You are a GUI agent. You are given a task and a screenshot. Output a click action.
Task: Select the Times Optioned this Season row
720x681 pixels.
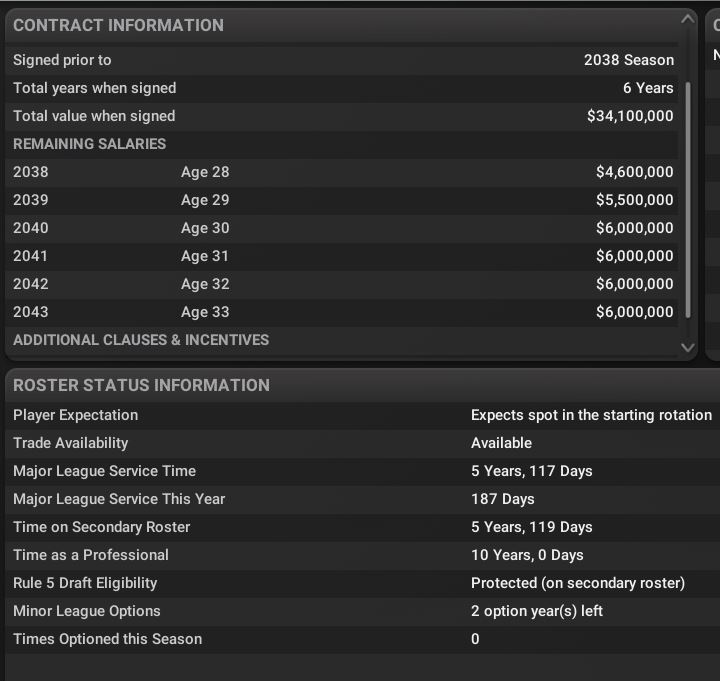pos(360,639)
